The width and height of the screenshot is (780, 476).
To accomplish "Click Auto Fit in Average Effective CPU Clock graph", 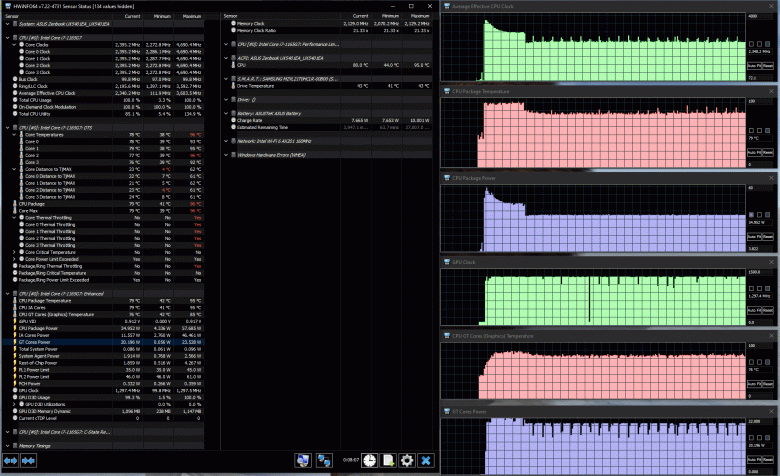I will [x=754, y=66].
